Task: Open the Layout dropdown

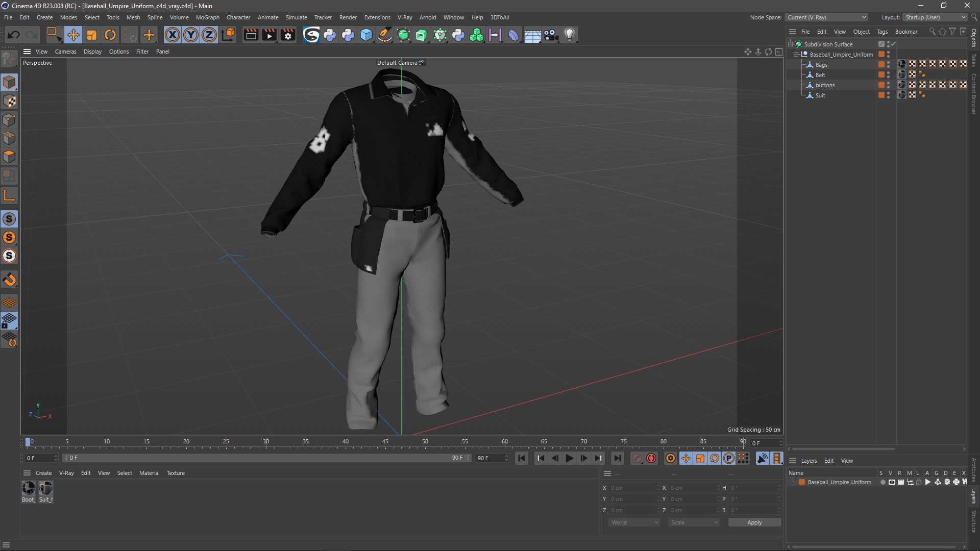Action: 936,17
